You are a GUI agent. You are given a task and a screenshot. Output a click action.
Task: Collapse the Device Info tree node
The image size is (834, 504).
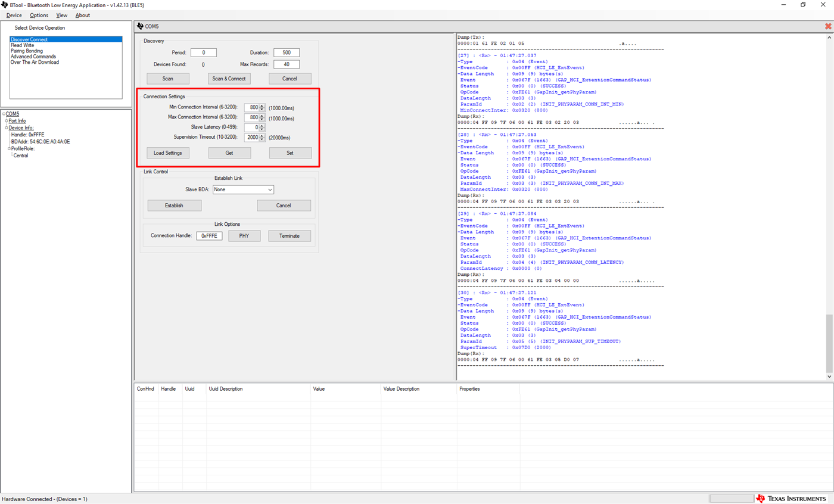pos(6,127)
